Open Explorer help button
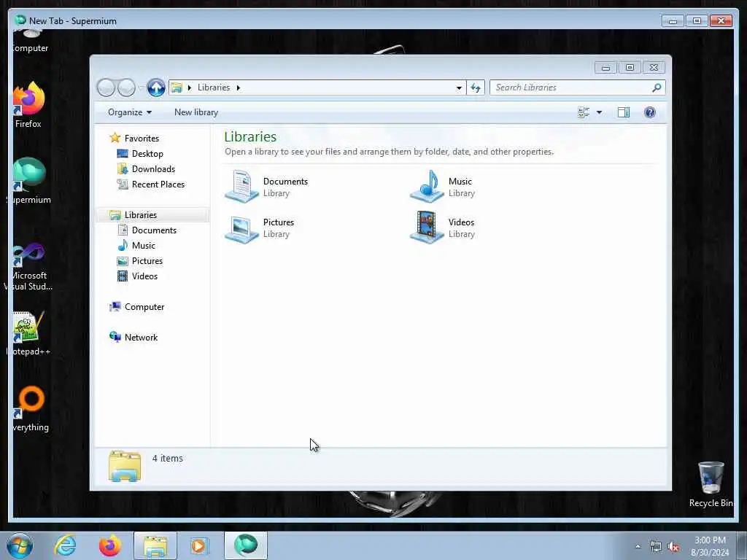747x560 pixels. coord(650,112)
